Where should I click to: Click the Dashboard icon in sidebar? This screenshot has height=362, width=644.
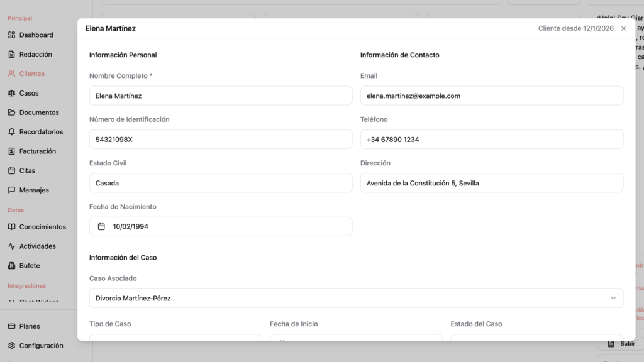tap(11, 35)
